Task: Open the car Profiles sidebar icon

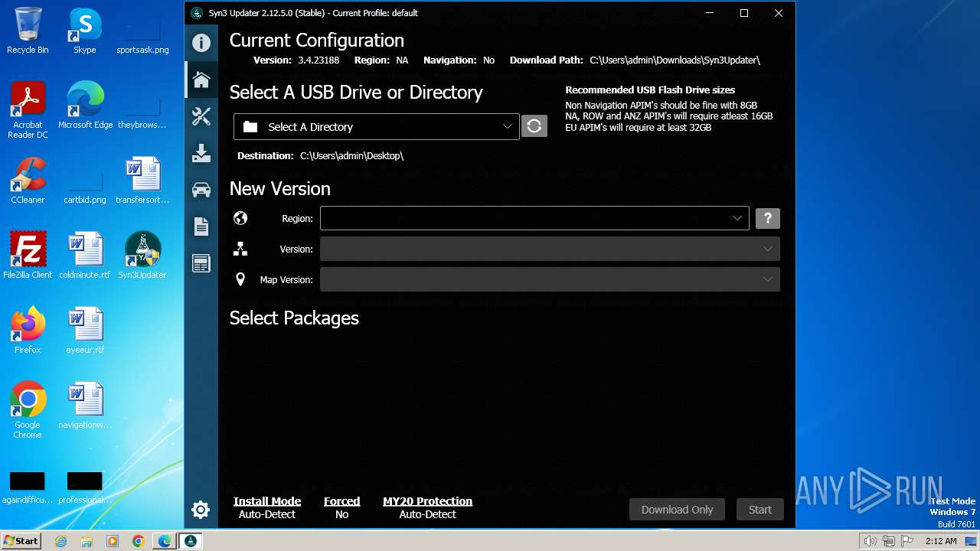Action: (x=201, y=190)
